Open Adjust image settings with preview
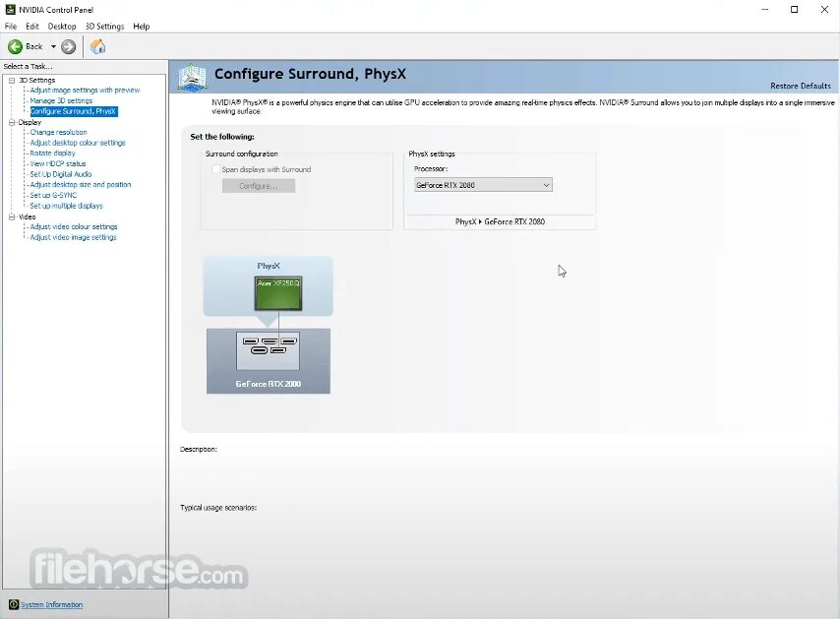The image size is (840, 619). tap(85, 90)
